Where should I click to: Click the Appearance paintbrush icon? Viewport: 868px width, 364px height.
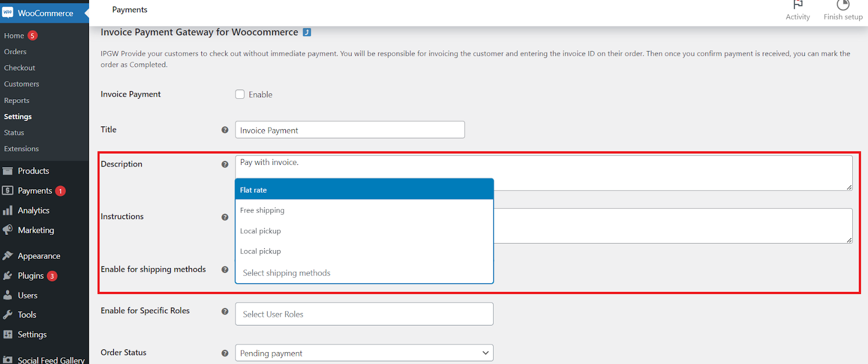pos(8,256)
